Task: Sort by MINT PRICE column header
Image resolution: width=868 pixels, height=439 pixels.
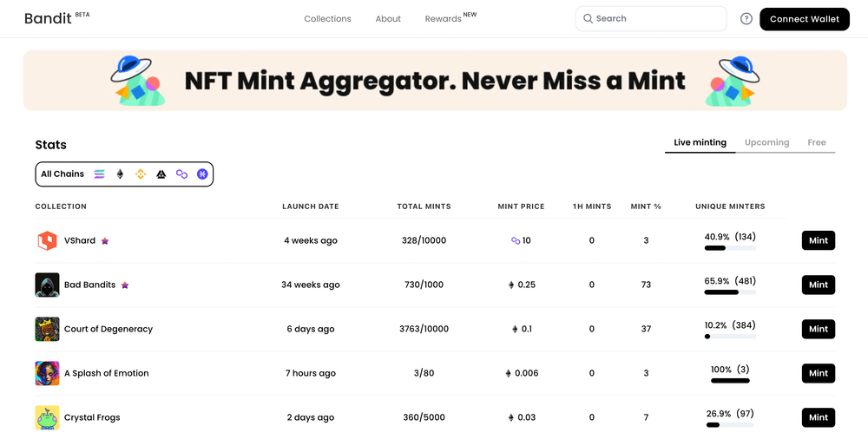Action: point(521,206)
